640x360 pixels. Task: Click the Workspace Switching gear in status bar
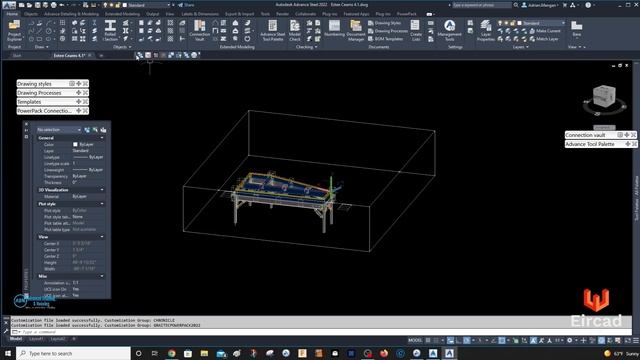[x=569, y=340]
